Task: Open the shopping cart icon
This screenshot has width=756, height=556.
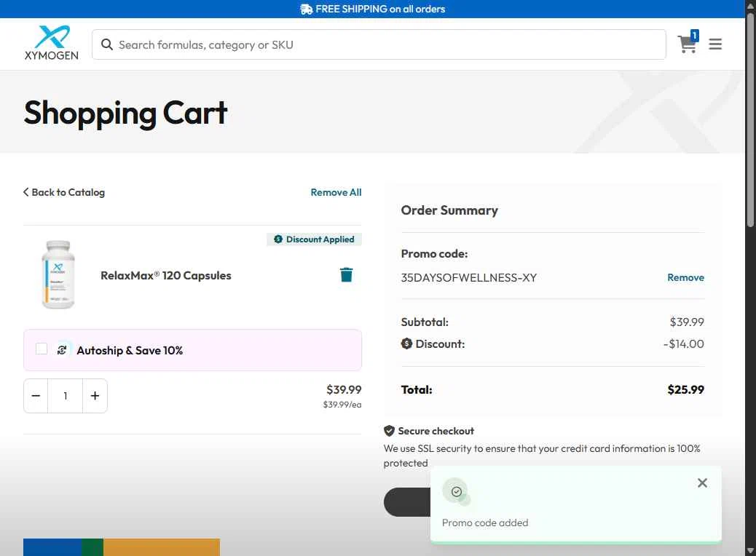Action: (x=688, y=42)
